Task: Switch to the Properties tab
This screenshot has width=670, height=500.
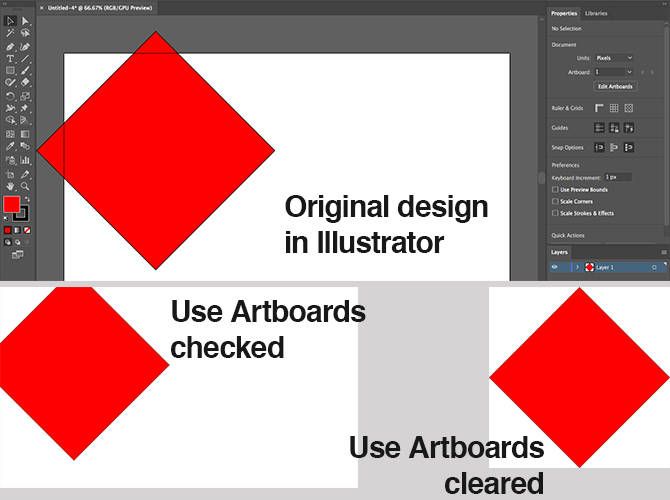Action: (564, 13)
